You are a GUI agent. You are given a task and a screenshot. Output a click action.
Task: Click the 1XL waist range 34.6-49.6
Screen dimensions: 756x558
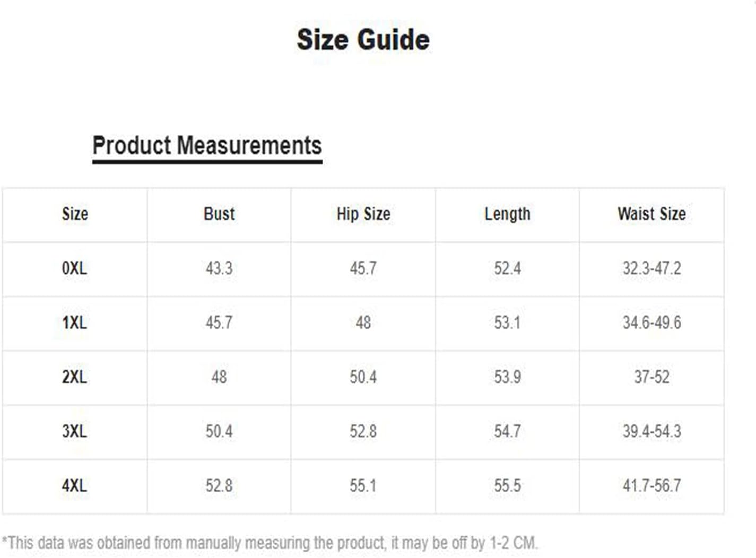(651, 322)
